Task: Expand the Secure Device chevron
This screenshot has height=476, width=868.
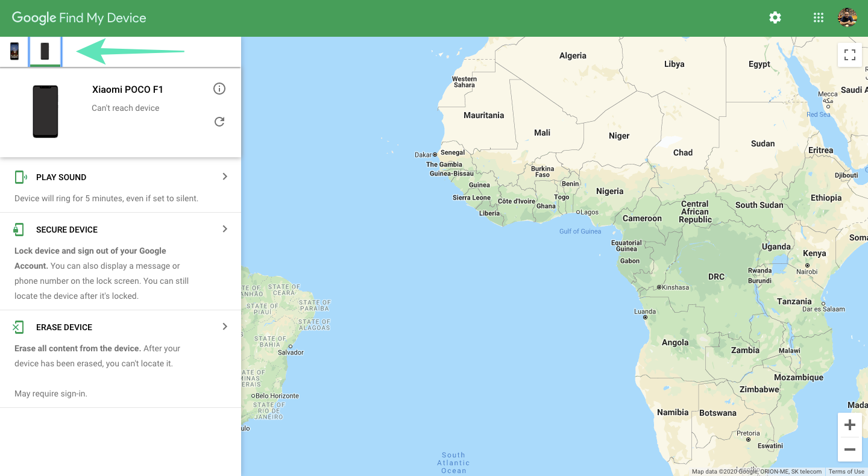Action: pos(225,229)
